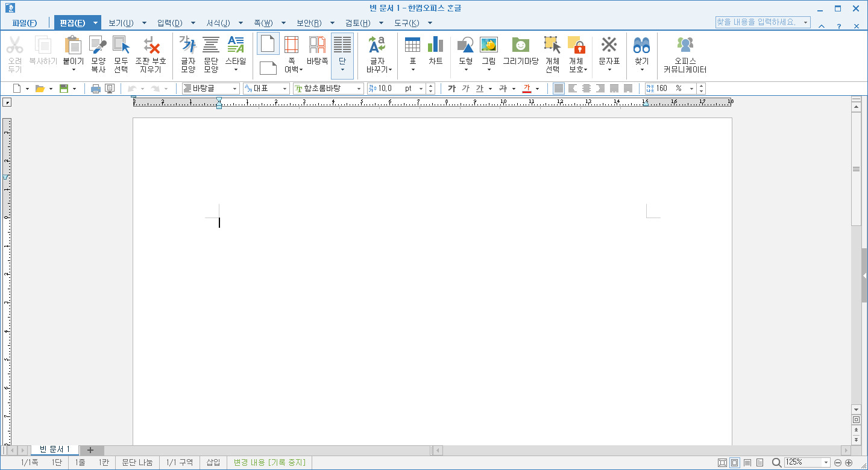Click 삽입 insert mode in status bar
The height and width of the screenshot is (470, 868).
(x=213, y=462)
